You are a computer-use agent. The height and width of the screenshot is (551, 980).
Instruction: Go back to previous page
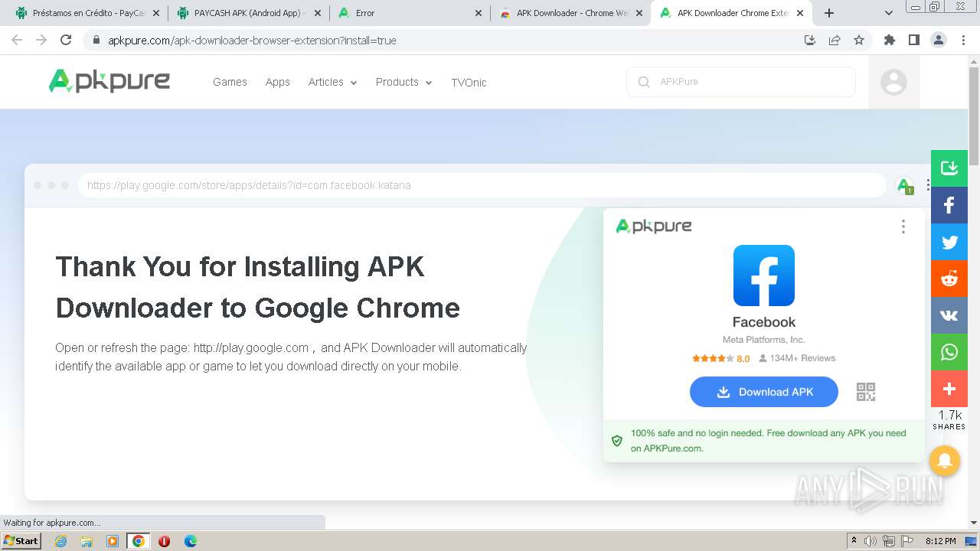click(x=17, y=40)
